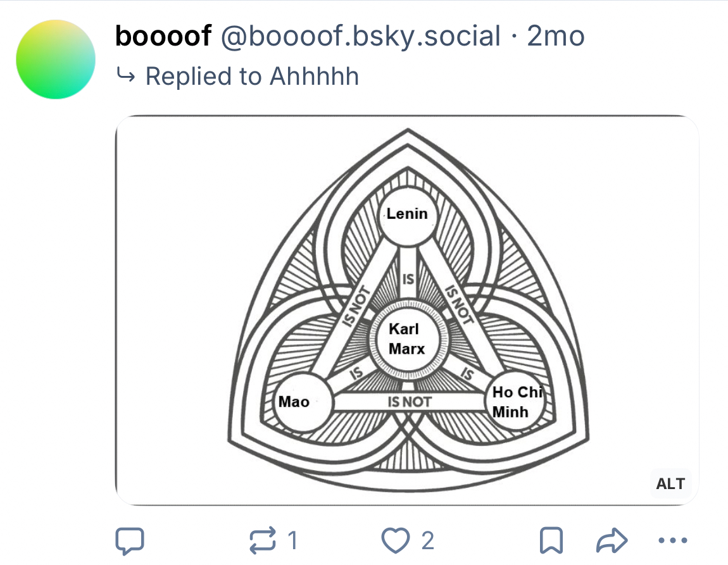728x565 pixels.
Task: Open the three-dot more options menu
Action: point(672,541)
